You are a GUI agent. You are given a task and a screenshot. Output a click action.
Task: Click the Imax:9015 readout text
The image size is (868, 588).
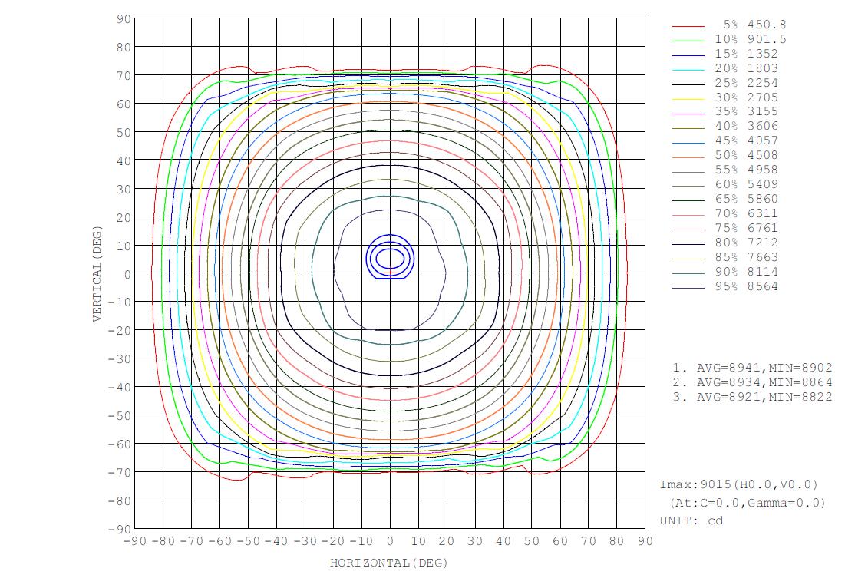click(x=739, y=485)
